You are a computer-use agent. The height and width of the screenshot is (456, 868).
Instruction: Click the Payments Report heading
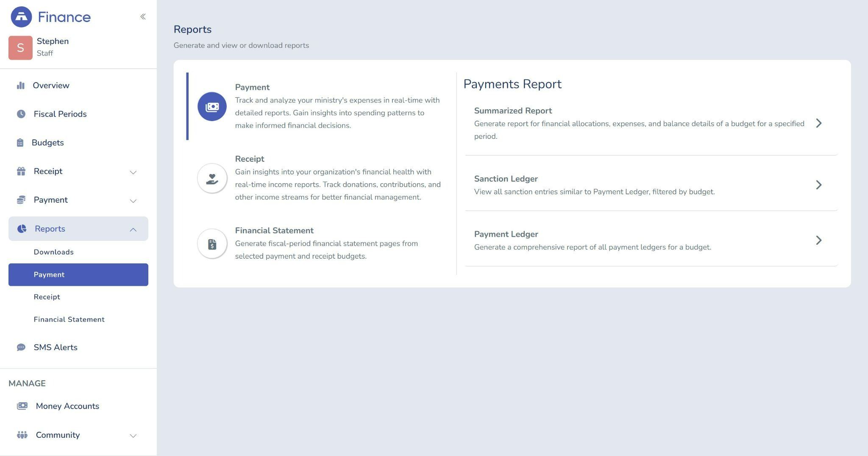click(512, 84)
